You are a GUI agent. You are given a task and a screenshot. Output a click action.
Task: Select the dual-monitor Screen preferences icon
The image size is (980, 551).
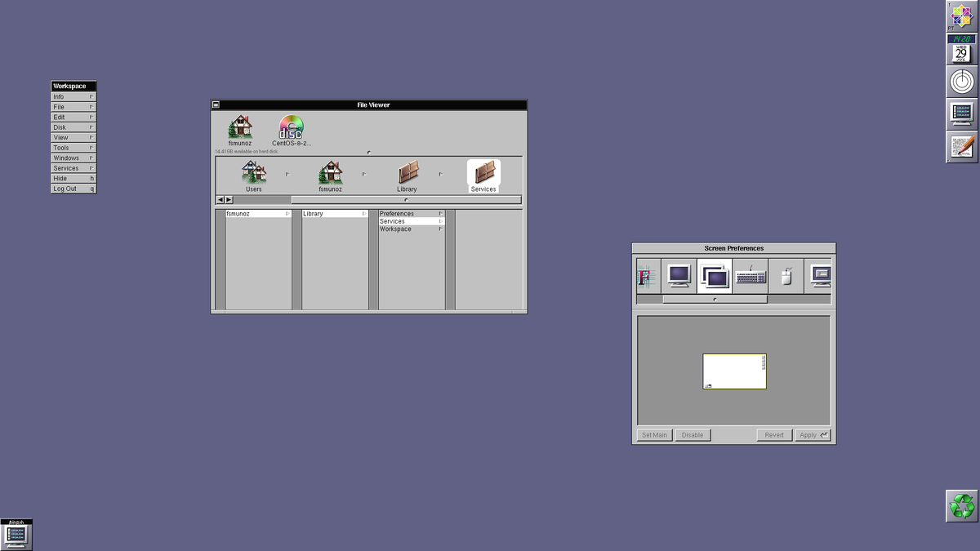pos(714,276)
